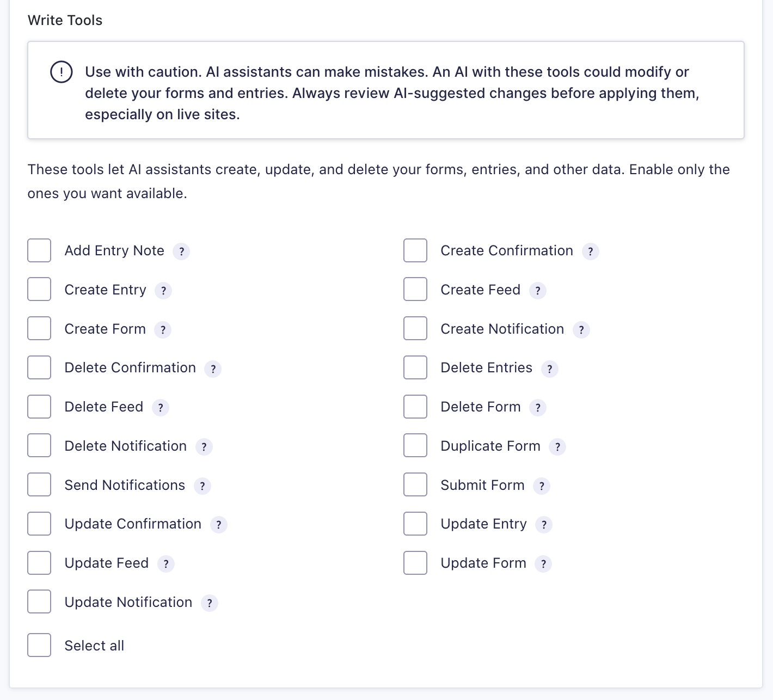
Task: Check the Update Feed checkbox
Action: click(39, 563)
